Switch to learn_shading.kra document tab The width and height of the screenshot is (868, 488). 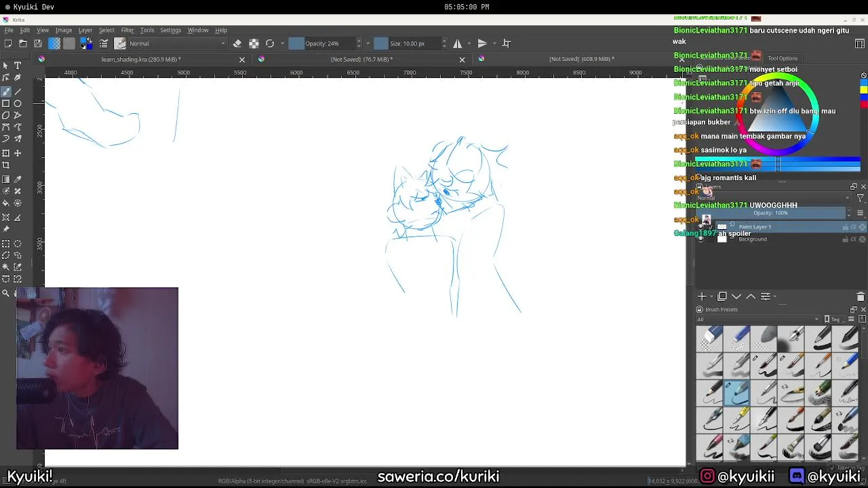(x=141, y=59)
